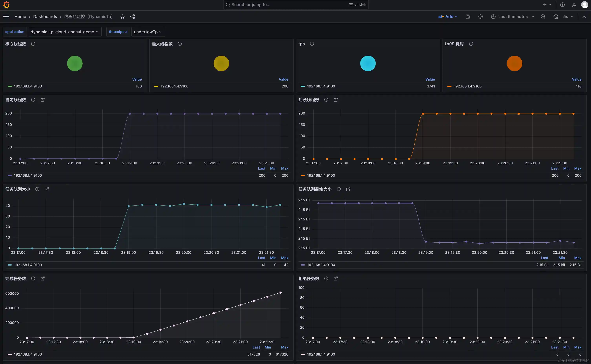
Task: Open the Add menu in toolbar
Action: tap(448, 17)
